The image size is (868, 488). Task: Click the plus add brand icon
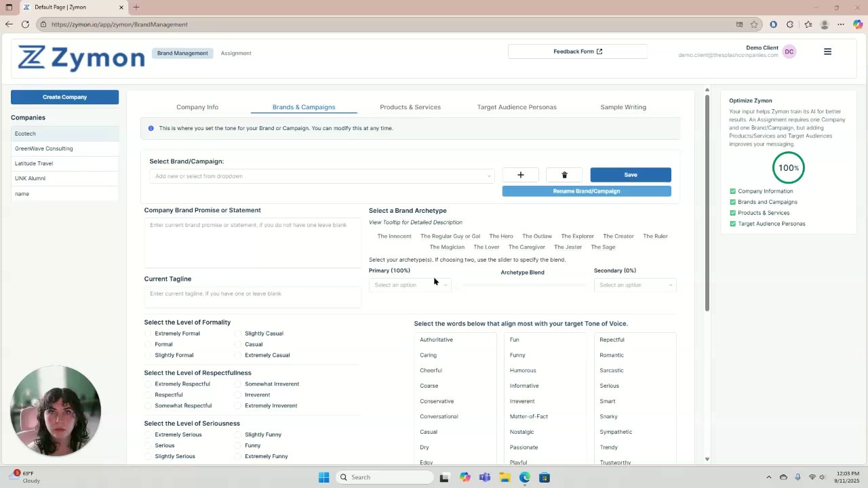pyautogui.click(x=521, y=175)
